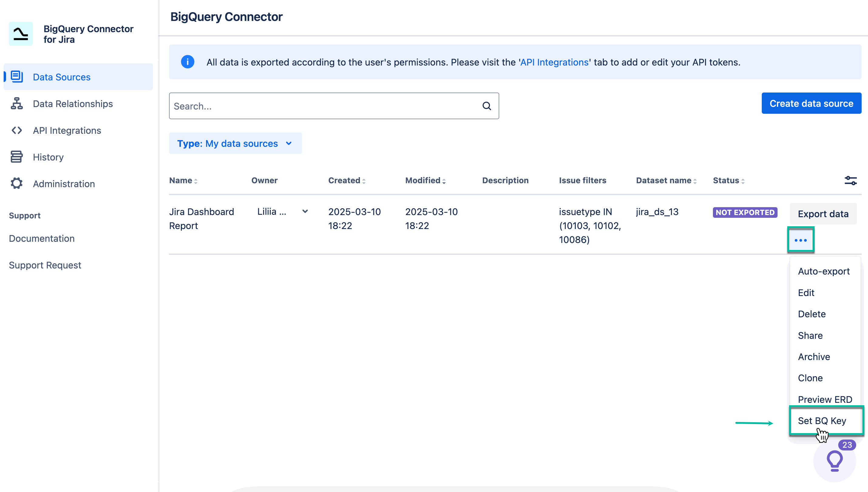Open the Data Sources section icon
Screen dimensions: 868x492
coord(17,77)
